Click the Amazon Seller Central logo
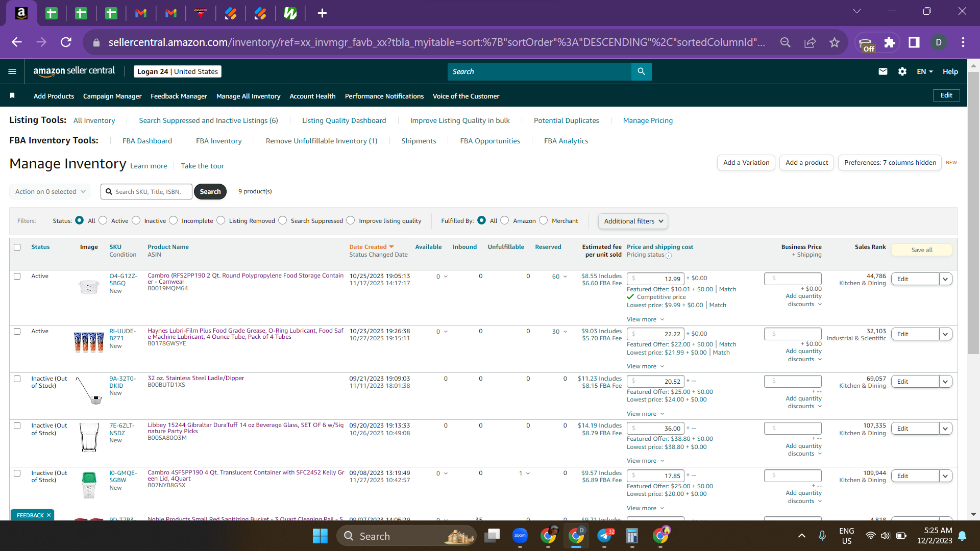 pos(74,71)
